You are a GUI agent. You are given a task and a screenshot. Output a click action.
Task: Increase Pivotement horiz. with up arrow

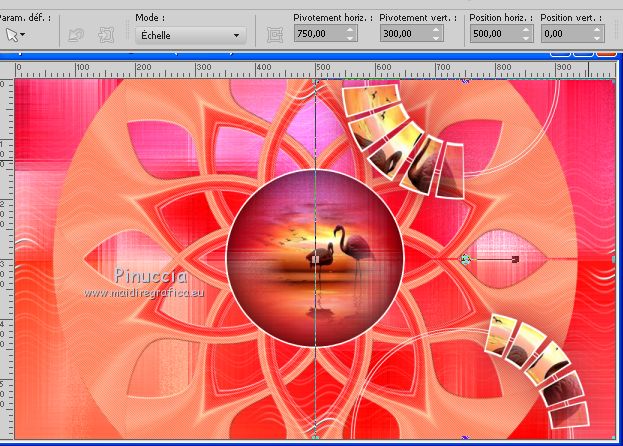(x=350, y=30)
